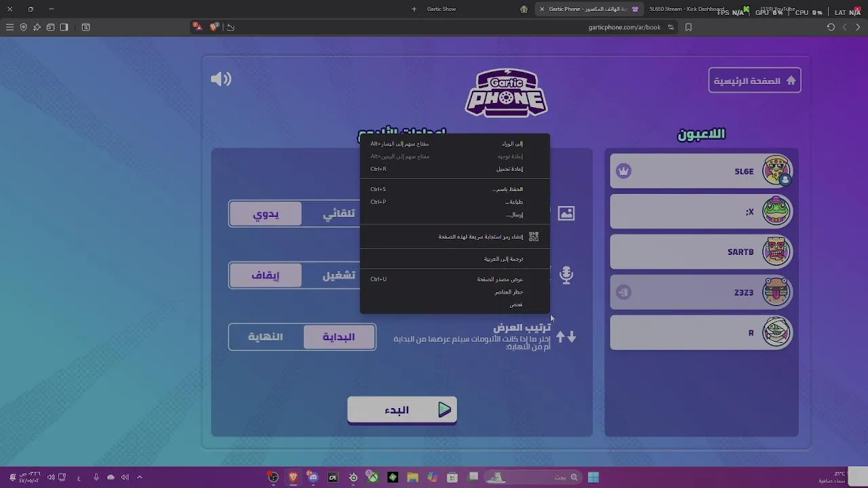
Task: Choose الحفظ باسم (Save as) in the context menu
Action: coord(454,189)
